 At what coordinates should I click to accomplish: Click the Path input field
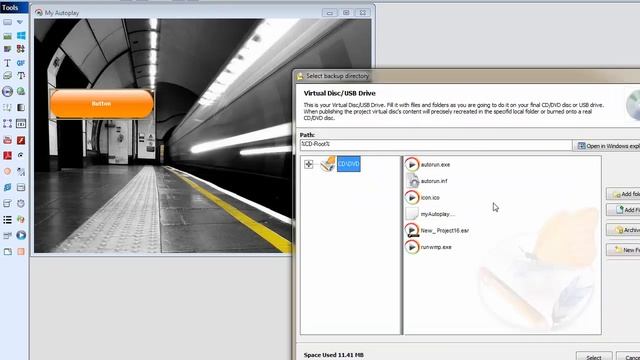[436, 144]
